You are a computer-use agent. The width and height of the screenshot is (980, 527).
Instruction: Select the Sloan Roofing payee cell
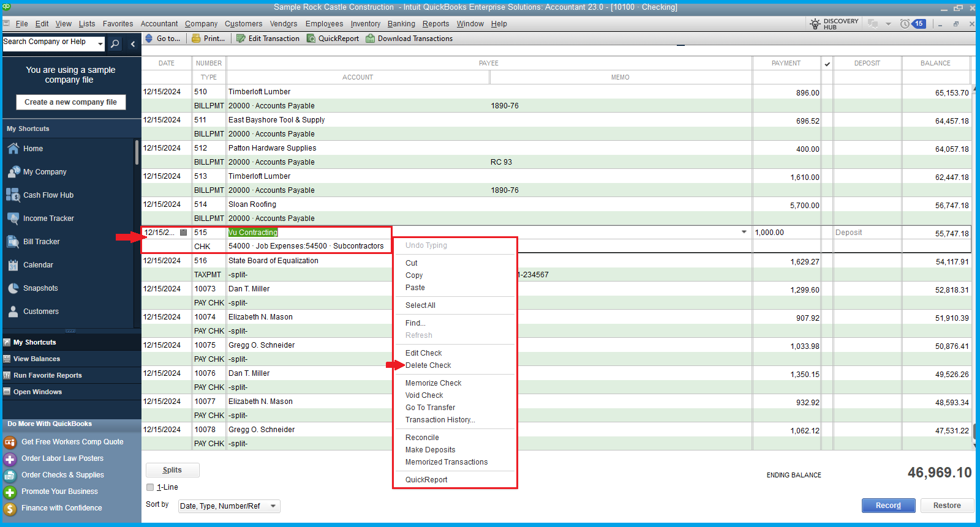pos(252,204)
